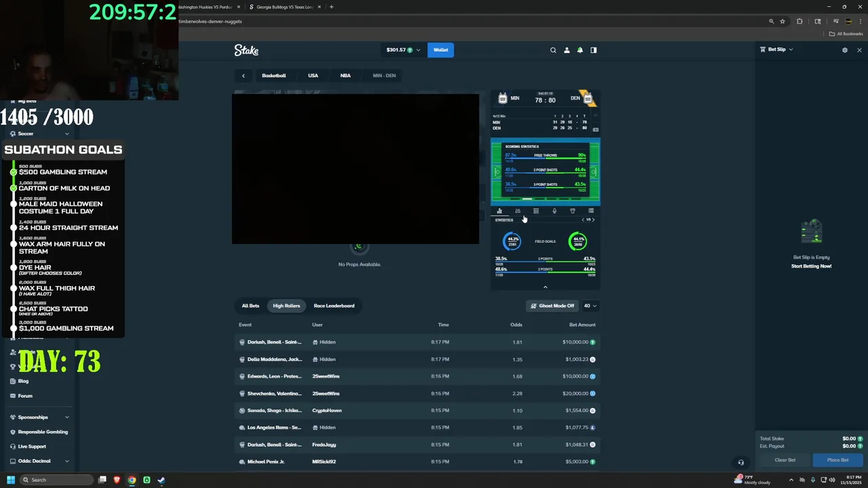The width and height of the screenshot is (868, 488).
Task: Open Brave browser in taskbar
Action: (x=117, y=480)
